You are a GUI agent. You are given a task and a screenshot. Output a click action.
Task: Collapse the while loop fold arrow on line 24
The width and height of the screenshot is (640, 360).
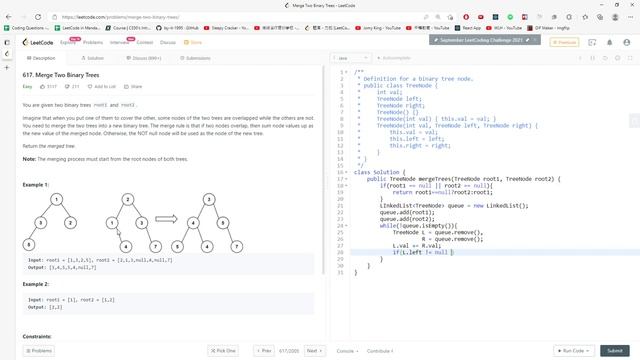(x=347, y=226)
